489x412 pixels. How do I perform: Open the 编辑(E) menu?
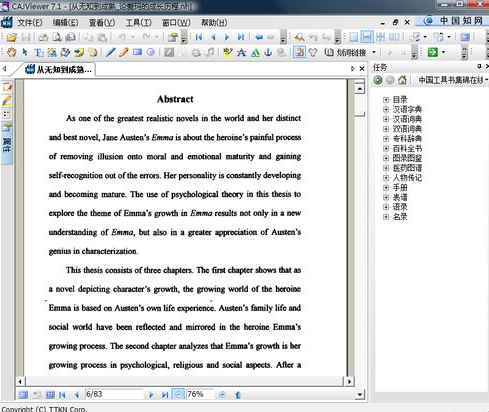point(66,23)
